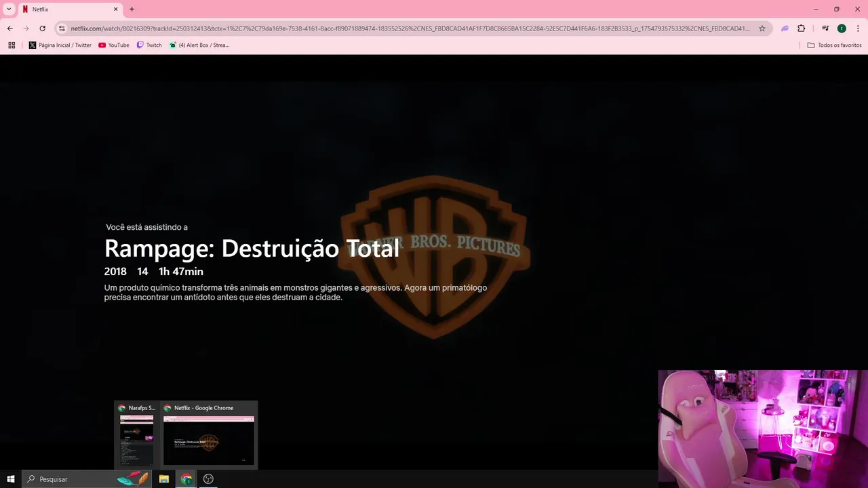Screen dimensions: 868x488
Task: Expand the tab search dropdown arrow
Action: [9, 9]
